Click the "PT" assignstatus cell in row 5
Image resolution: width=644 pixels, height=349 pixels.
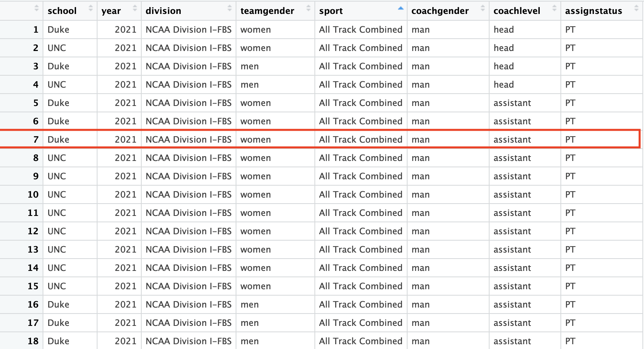tap(570, 103)
